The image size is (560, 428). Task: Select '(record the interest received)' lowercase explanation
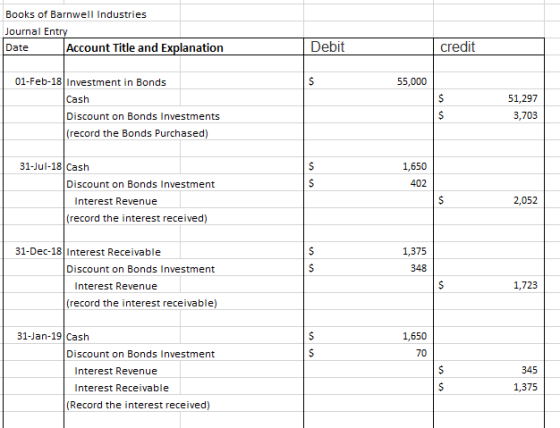click(137, 218)
